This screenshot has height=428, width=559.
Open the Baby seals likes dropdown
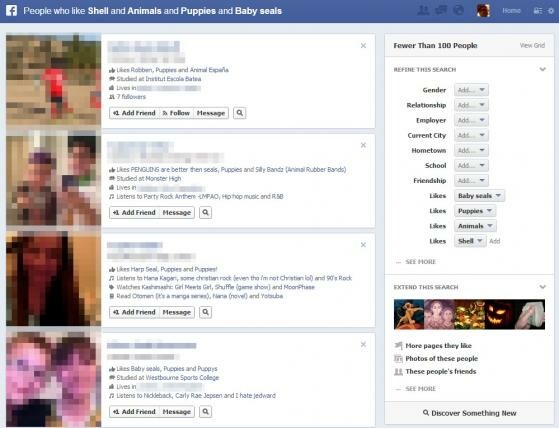coord(479,196)
